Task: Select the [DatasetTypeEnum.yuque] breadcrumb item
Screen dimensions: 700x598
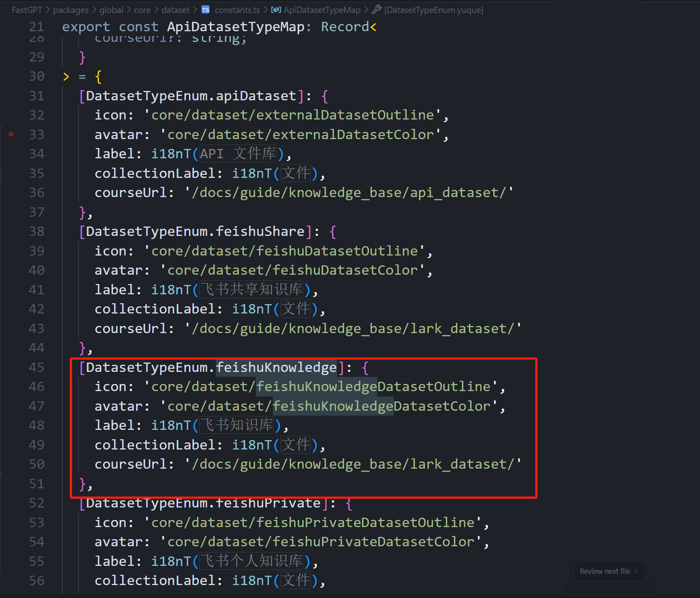Action: tap(433, 10)
